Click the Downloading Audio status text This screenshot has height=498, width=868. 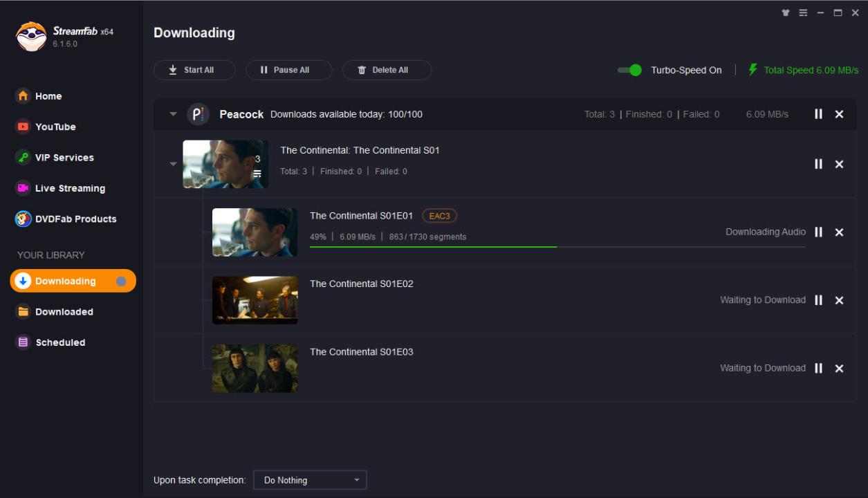[x=766, y=232]
